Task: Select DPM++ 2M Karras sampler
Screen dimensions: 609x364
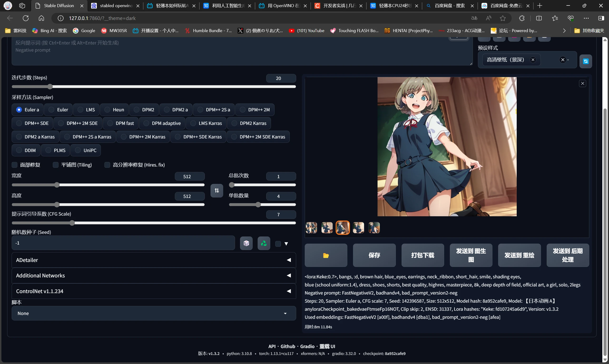Action: [143, 137]
